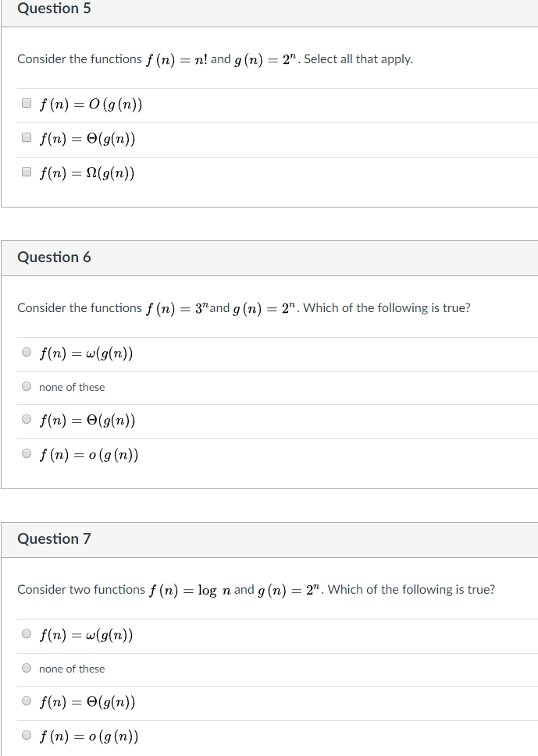Click the Question 7 header bar

[269, 539]
